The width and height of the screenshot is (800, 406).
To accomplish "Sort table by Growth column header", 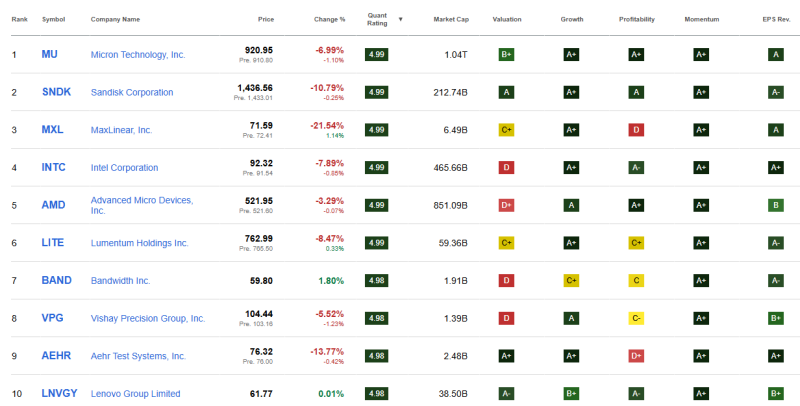I will click(571, 19).
